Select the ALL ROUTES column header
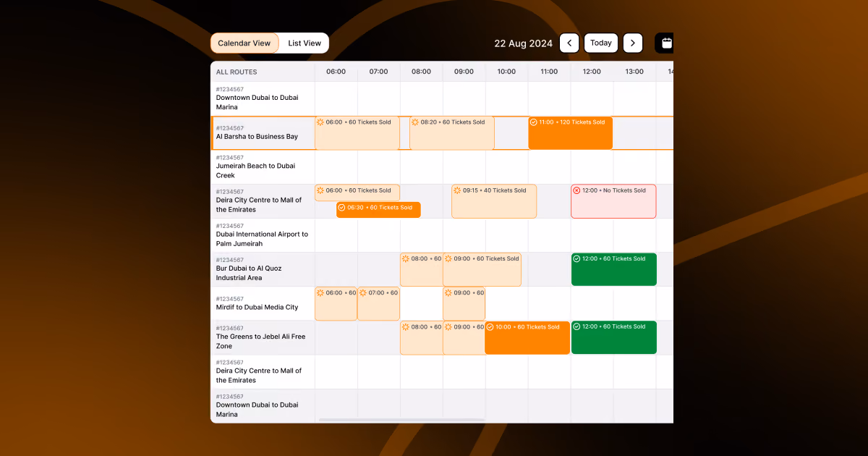The width and height of the screenshot is (868, 456). click(237, 72)
